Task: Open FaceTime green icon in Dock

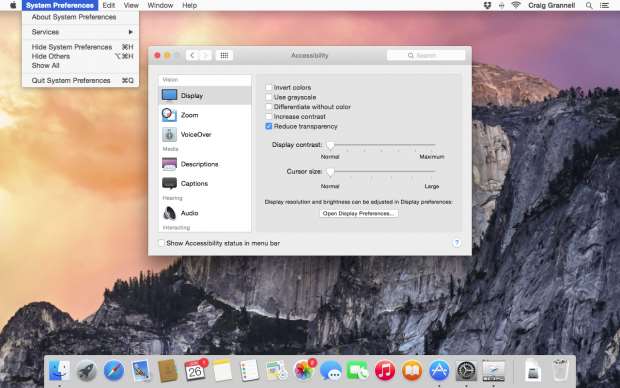Action: pos(357,371)
